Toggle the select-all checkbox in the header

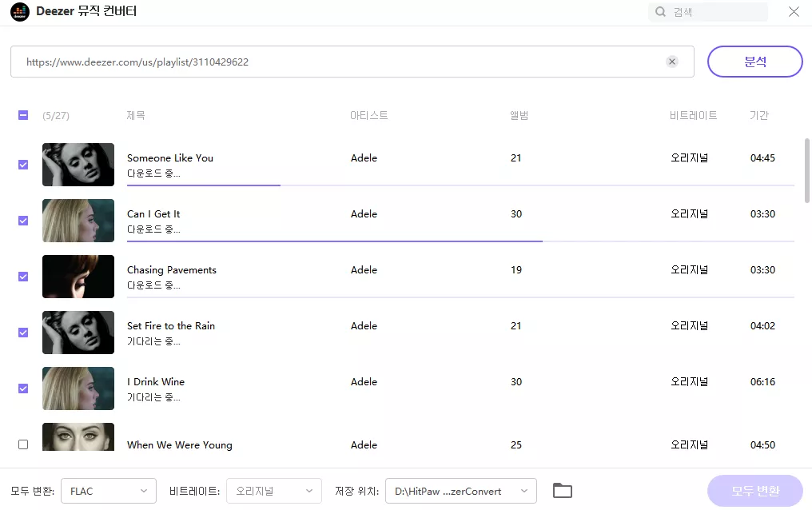click(23, 115)
